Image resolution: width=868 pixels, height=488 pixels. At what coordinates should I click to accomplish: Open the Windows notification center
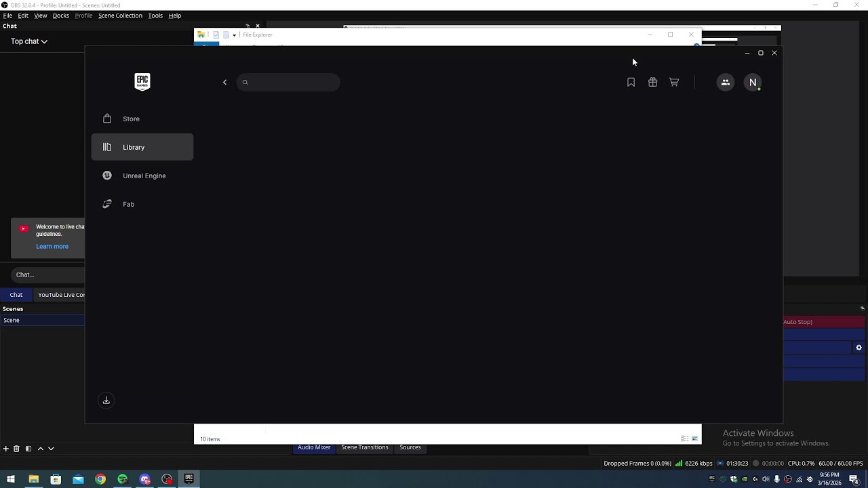point(854,479)
